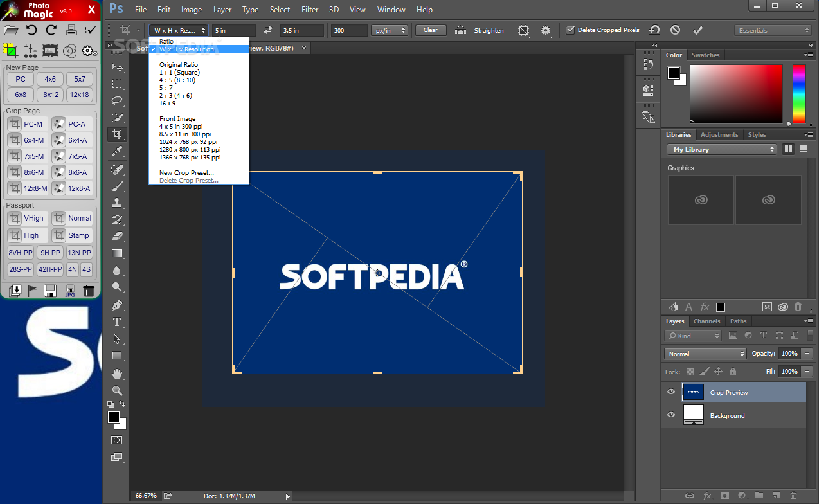The image size is (819, 504).
Task: Create a new layer icon
Action: 776,495
